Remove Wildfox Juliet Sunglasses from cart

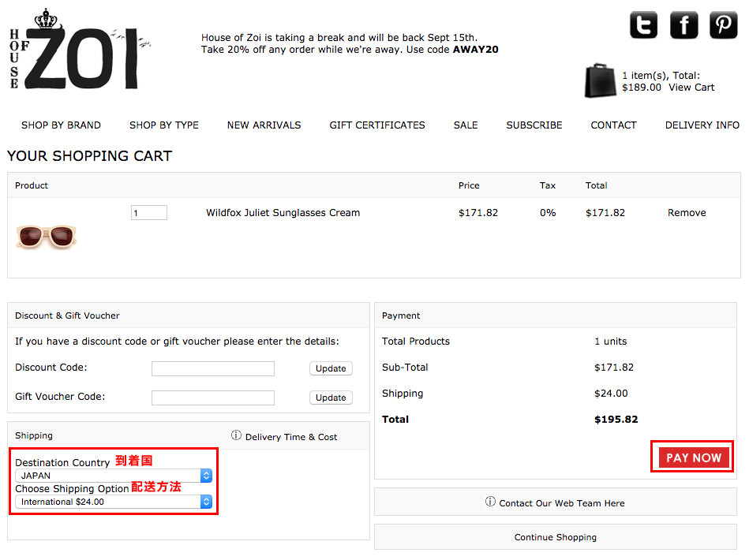pyautogui.click(x=687, y=213)
